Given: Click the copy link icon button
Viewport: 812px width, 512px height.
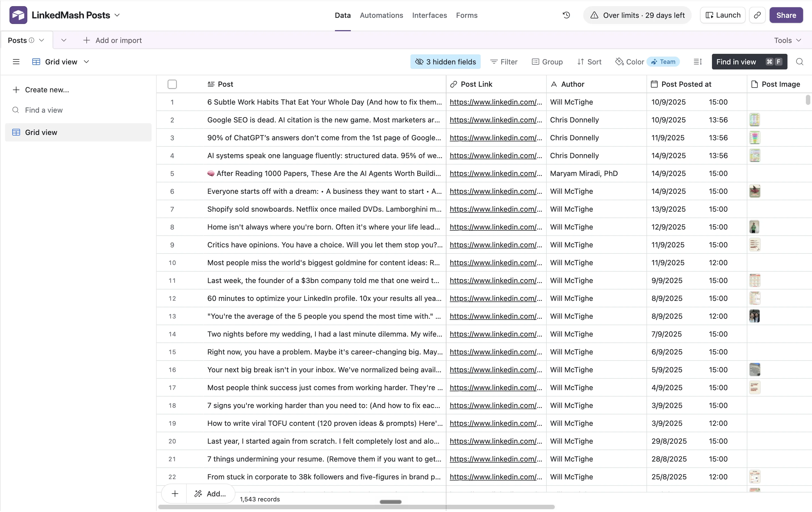Looking at the screenshot, I should (757, 15).
